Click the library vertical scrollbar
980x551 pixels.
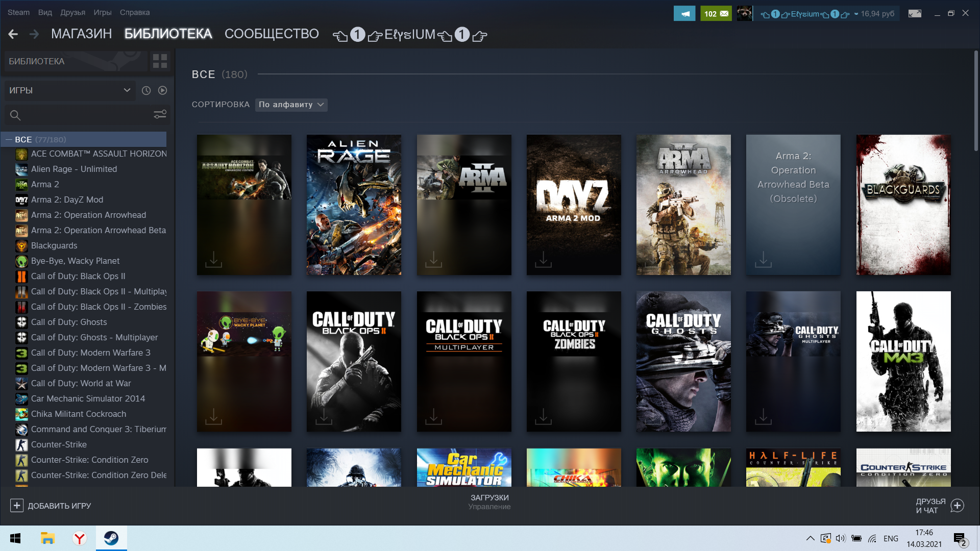976,99
